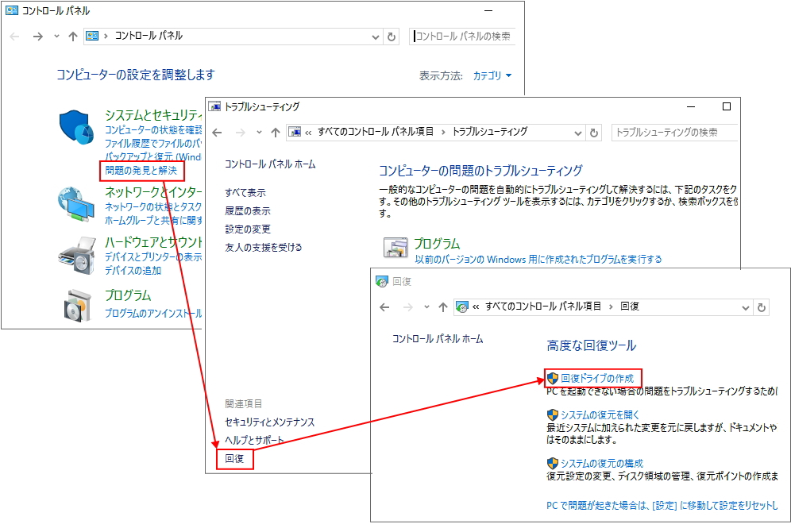This screenshot has height=532, width=791.
Task: Select 履歴の表示 in the left pane
Action: [248, 211]
